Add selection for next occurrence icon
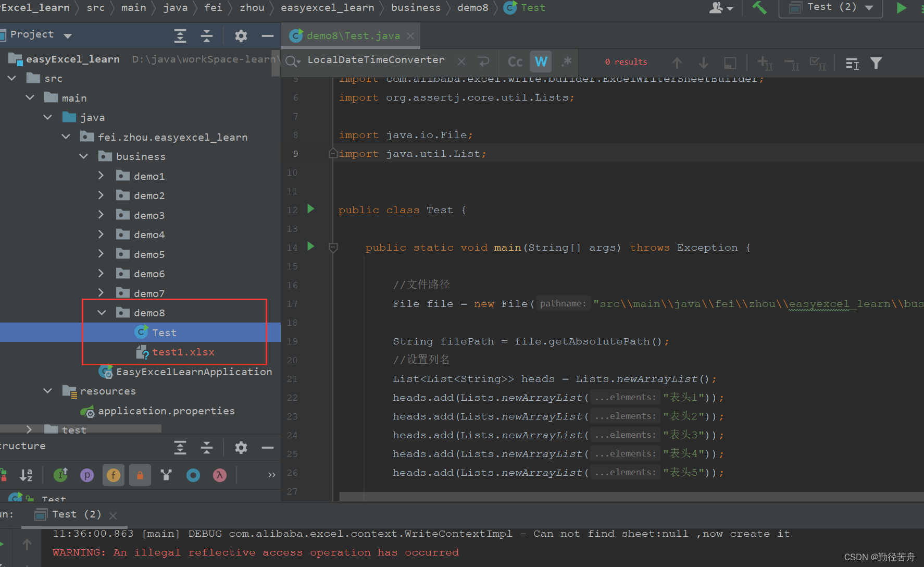The height and width of the screenshot is (567, 924). pos(765,63)
